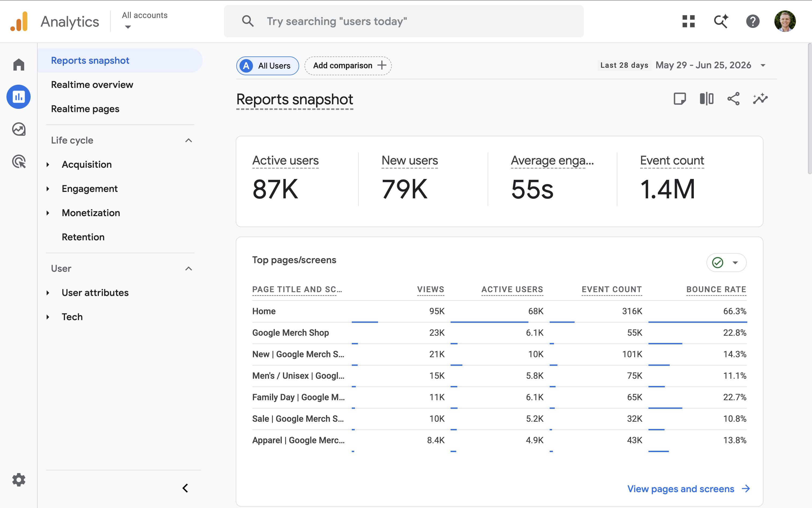
Task: Expand the Engagement triangle
Action: click(48, 189)
